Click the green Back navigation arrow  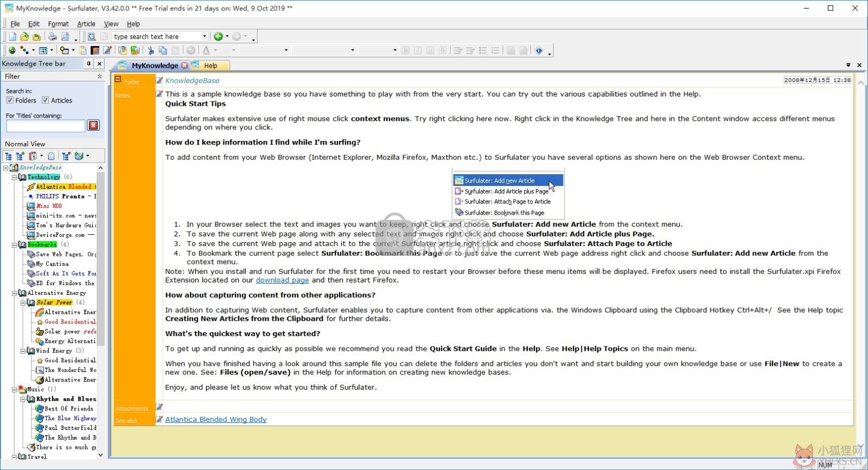(218, 36)
